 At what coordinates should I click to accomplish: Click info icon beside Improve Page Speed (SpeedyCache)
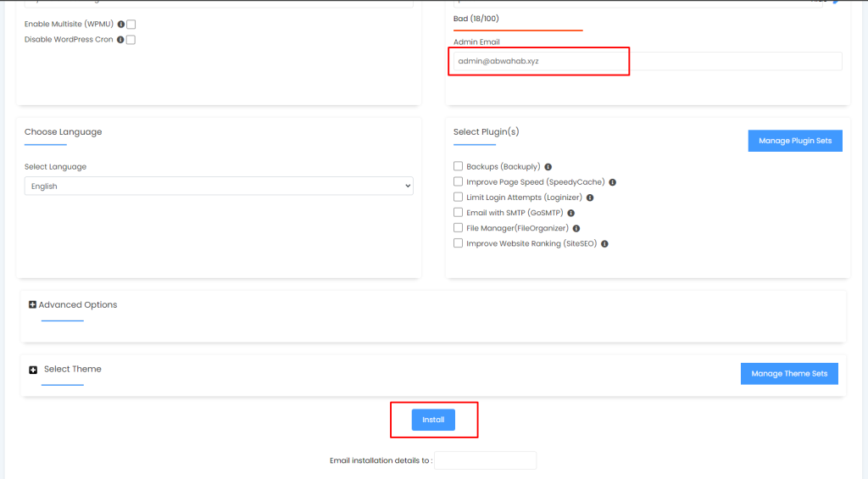(x=612, y=182)
